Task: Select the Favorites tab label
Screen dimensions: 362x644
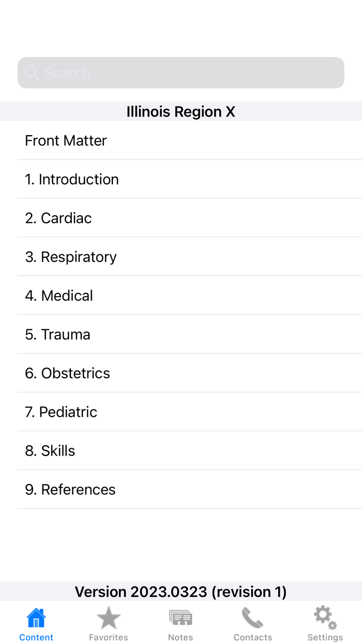Action: pos(108,637)
